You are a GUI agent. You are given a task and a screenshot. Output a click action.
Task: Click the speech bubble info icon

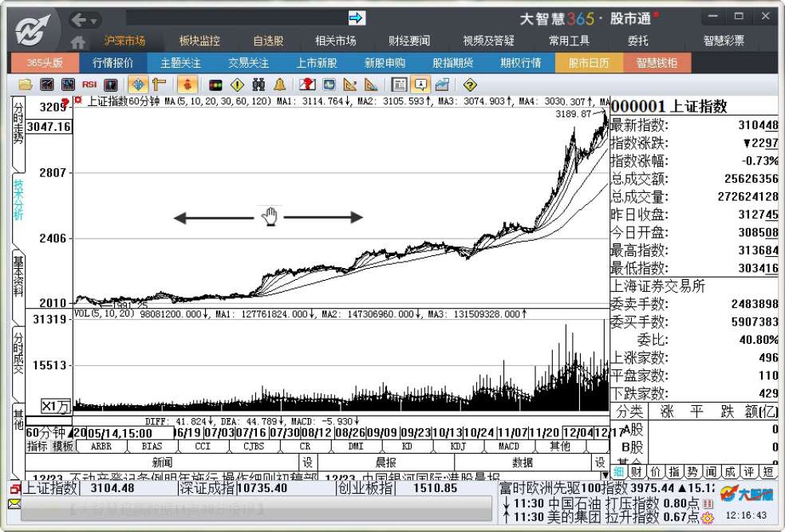click(420, 85)
